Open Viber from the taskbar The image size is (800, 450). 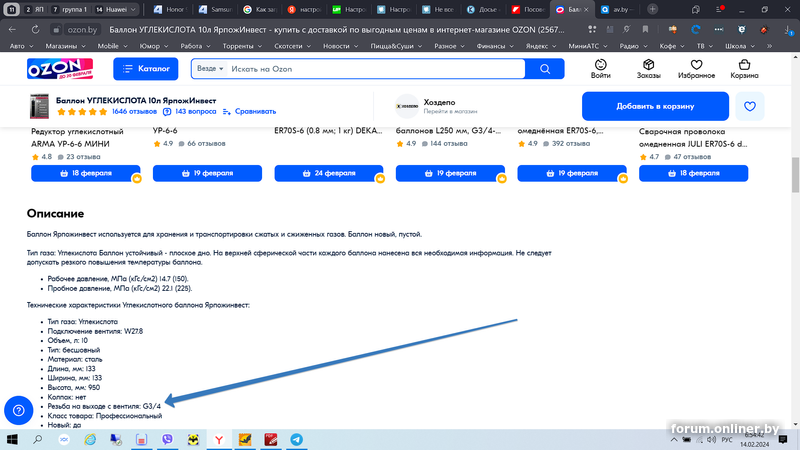167,439
